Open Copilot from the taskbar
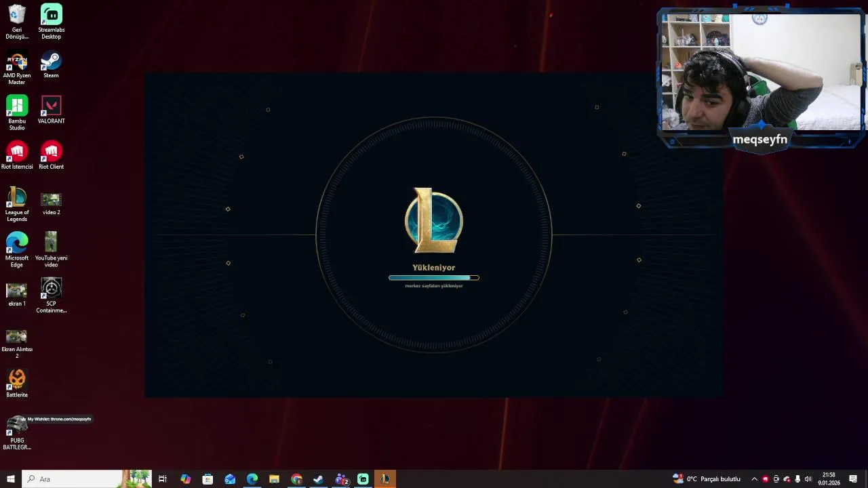868x488 pixels. (x=185, y=479)
